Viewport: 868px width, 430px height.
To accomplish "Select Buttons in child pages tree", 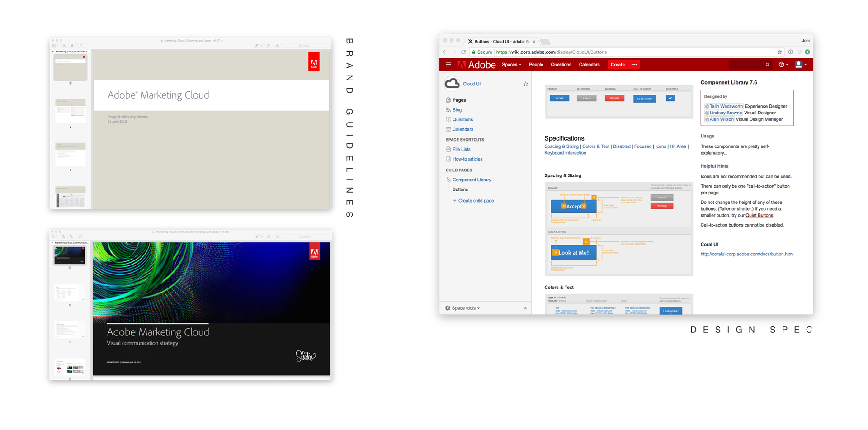I will (x=460, y=189).
